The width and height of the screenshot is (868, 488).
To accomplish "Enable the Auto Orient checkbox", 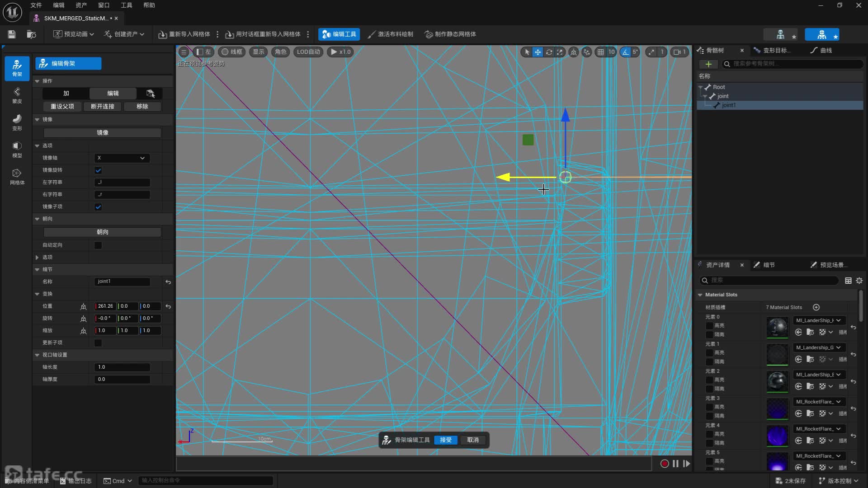I will (98, 245).
